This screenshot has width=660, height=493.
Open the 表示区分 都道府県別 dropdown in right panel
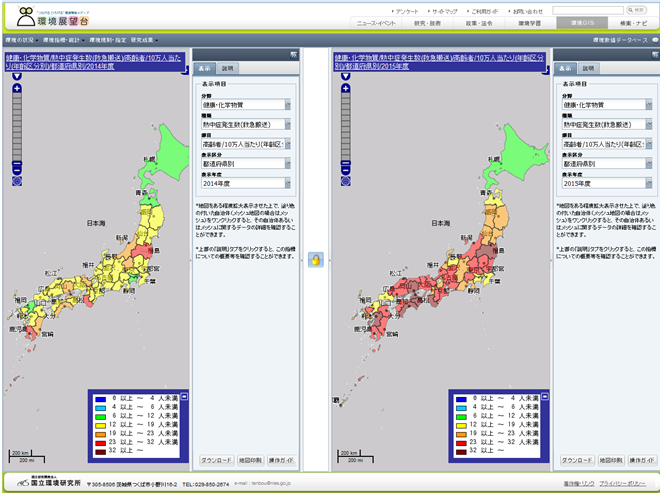coord(607,164)
